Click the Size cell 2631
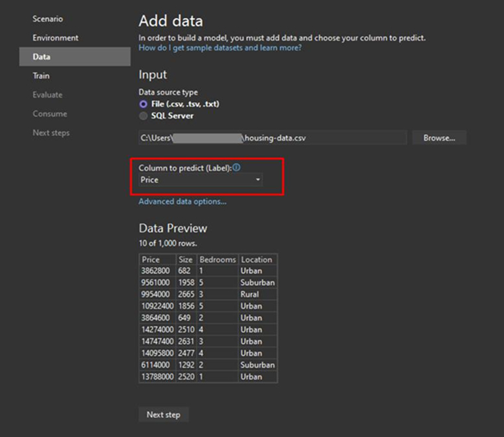This screenshot has height=437, width=504. click(x=186, y=342)
